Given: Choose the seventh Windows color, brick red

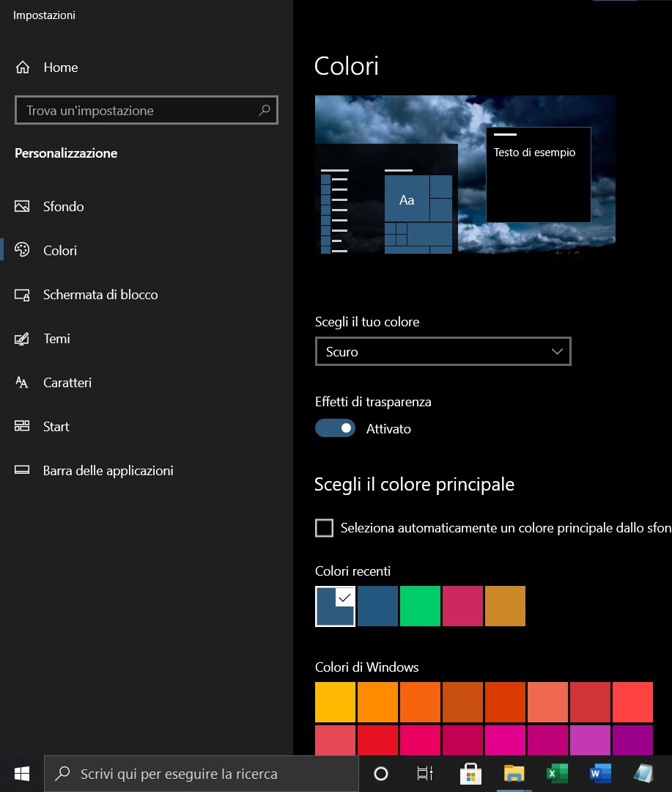Looking at the screenshot, I should pos(590,702).
